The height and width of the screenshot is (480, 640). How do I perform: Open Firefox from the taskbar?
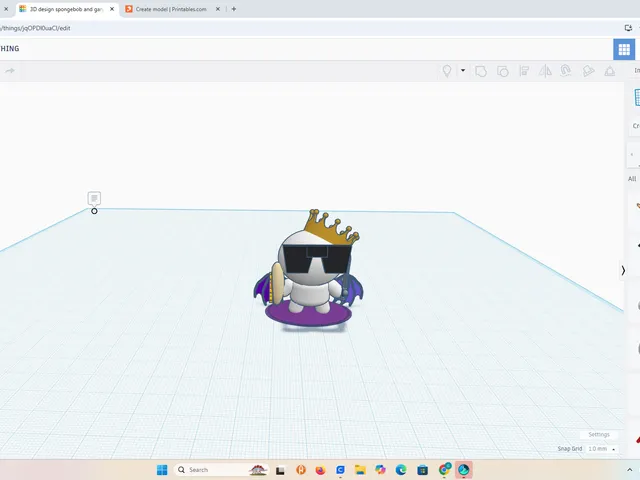click(320, 470)
